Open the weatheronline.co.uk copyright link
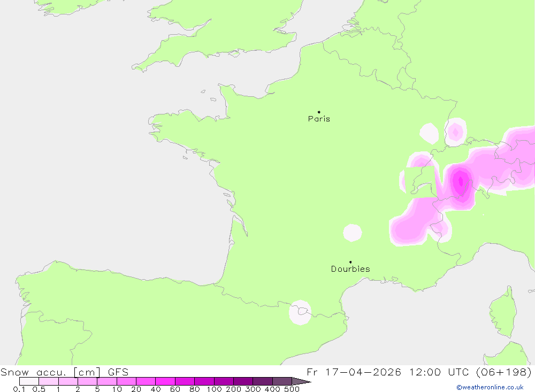535x392 pixels. (490, 387)
